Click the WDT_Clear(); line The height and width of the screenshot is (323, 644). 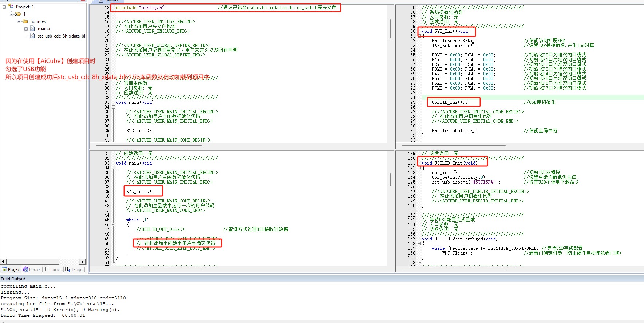pyautogui.click(x=457, y=253)
